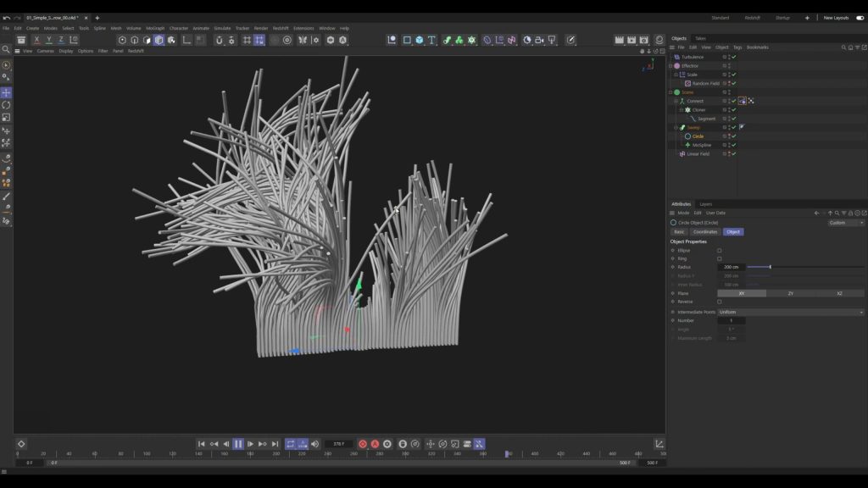This screenshot has height=488, width=868.
Task: Lock the Z axis in top toolbar
Action: [x=61, y=40]
